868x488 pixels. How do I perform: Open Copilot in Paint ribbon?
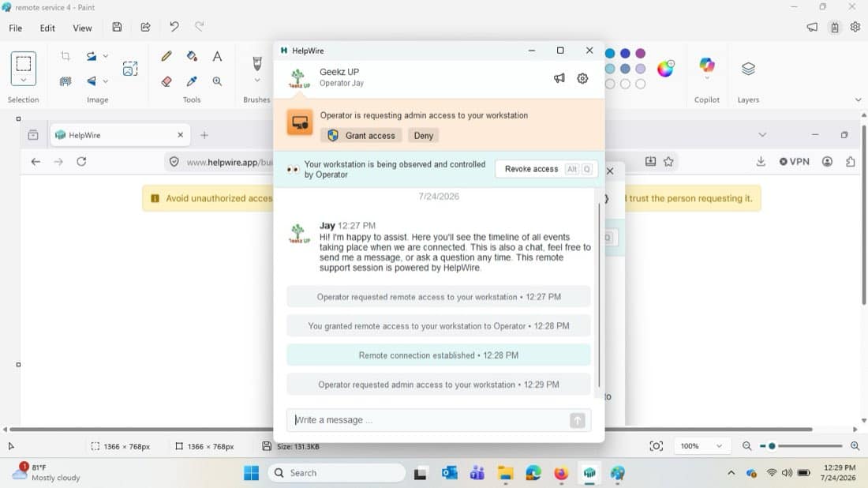[x=707, y=65]
